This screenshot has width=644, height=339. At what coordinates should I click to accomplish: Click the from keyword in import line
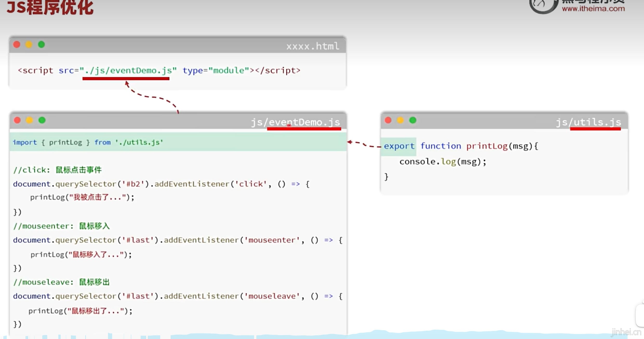[x=102, y=142]
